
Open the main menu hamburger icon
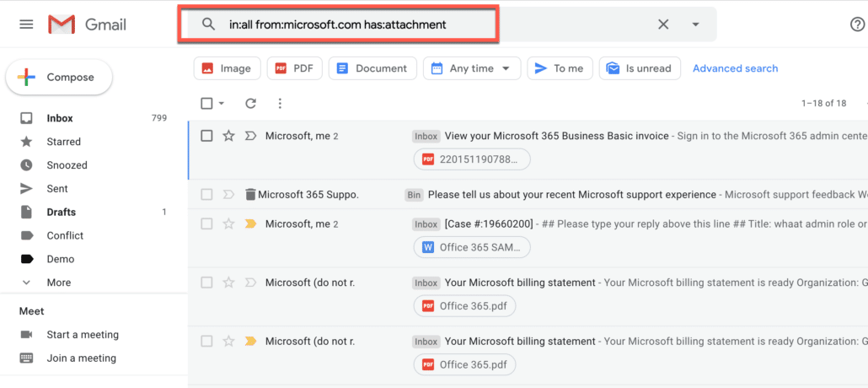[x=27, y=24]
